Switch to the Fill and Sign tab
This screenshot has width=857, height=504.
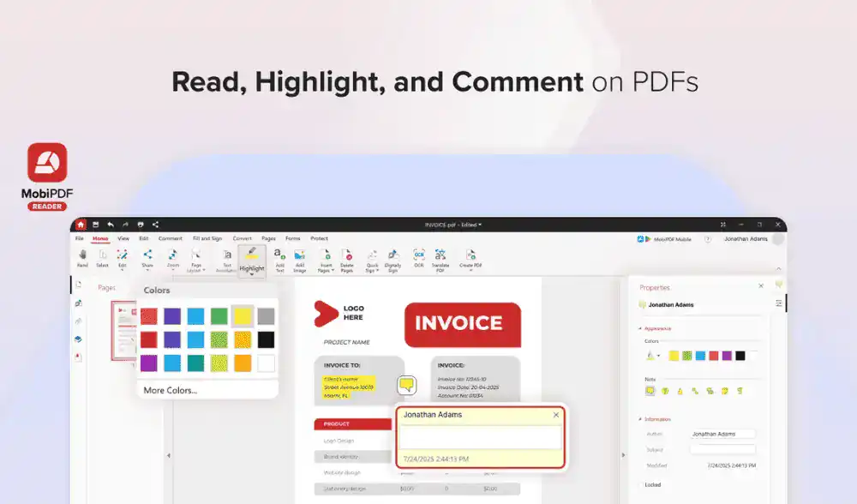click(x=207, y=238)
